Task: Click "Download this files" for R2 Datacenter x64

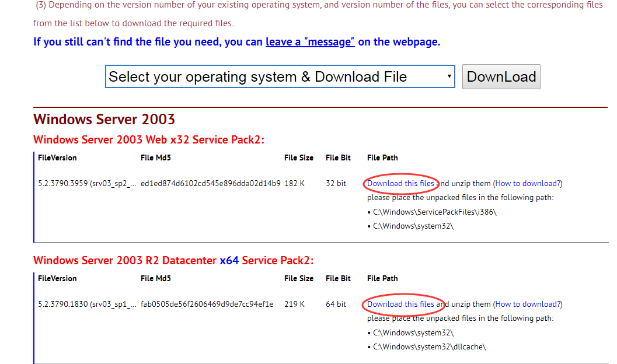Action: click(x=400, y=304)
